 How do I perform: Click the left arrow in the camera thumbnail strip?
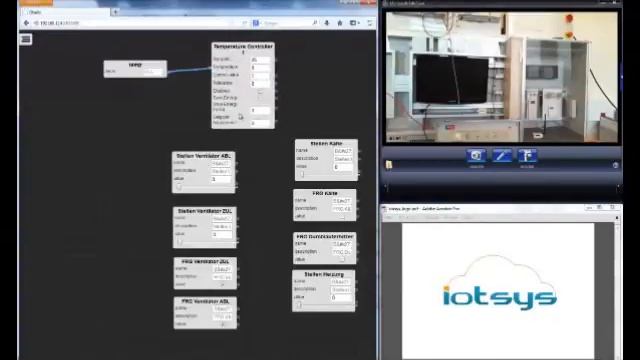[x=386, y=186]
